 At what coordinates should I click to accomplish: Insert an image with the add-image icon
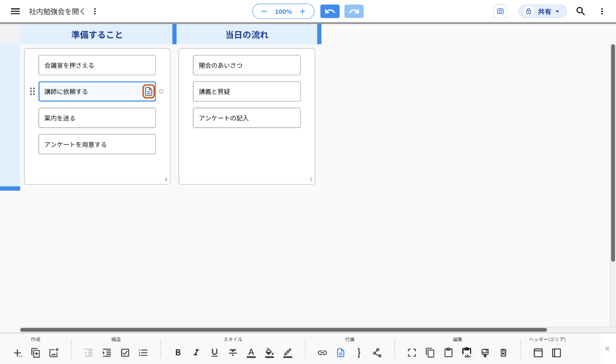click(x=54, y=353)
